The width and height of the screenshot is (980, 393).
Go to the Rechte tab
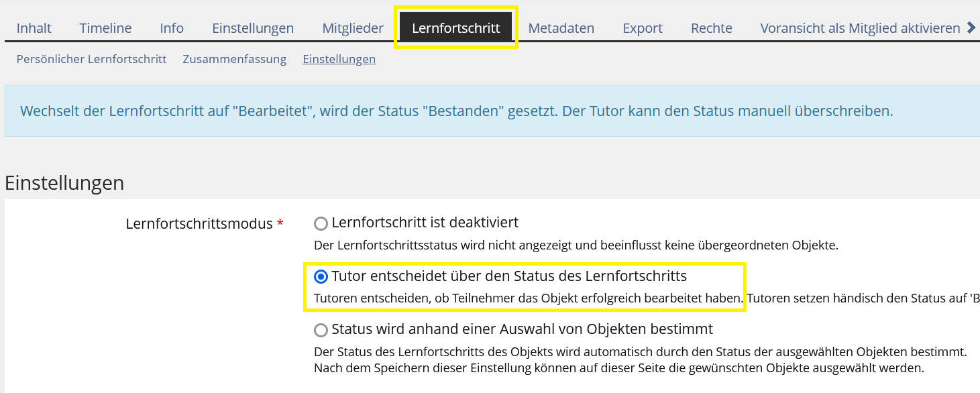click(712, 28)
